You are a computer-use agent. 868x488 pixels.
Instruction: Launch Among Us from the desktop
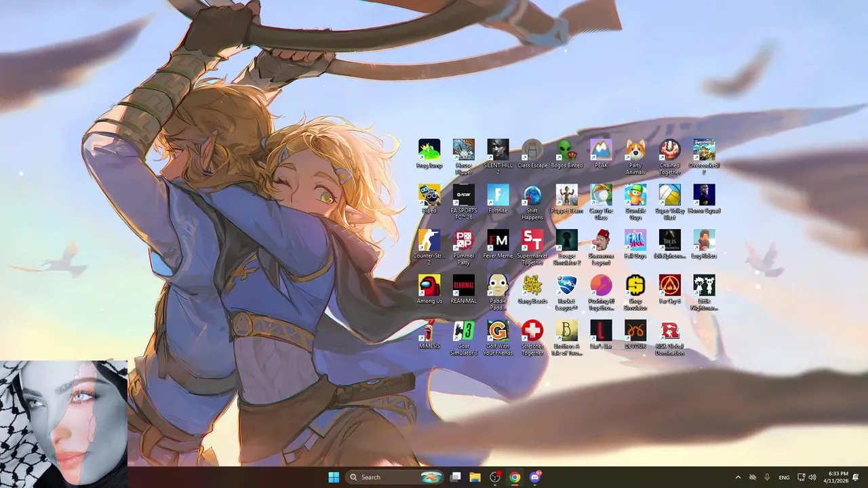pyautogui.click(x=429, y=290)
